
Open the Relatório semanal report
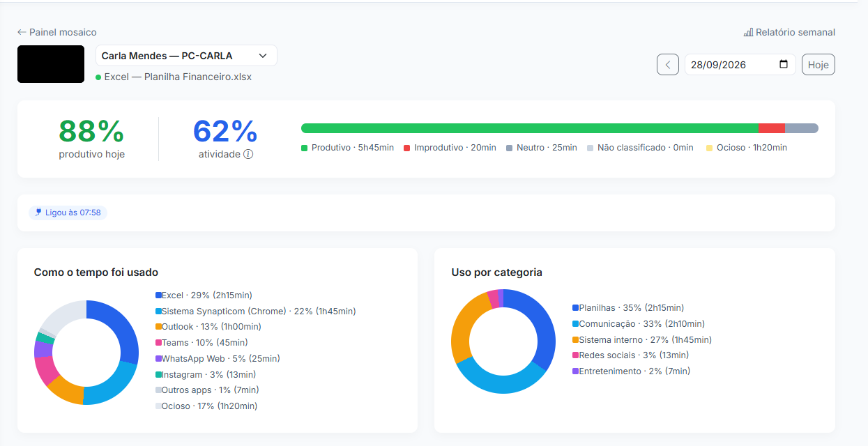pos(789,32)
